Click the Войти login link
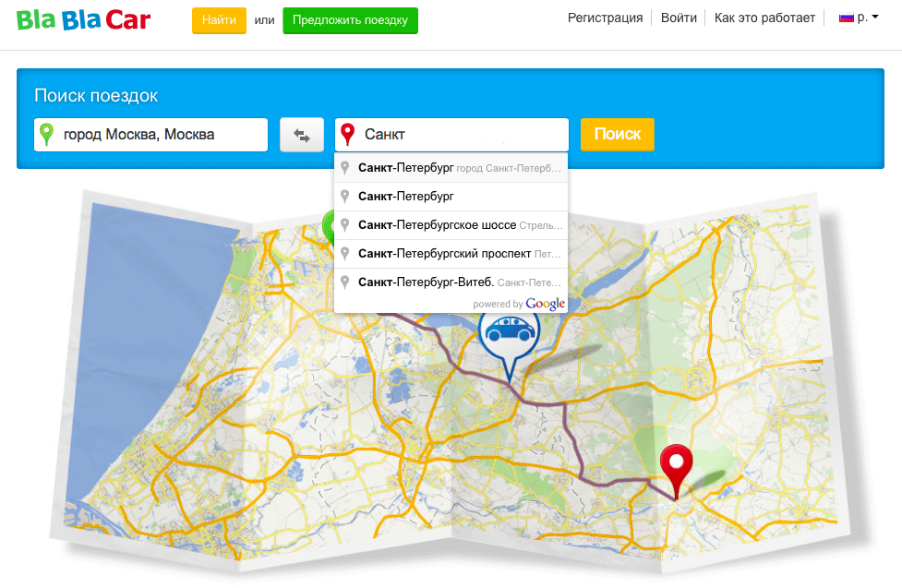Viewport: 902px width, 588px height. 679,18
